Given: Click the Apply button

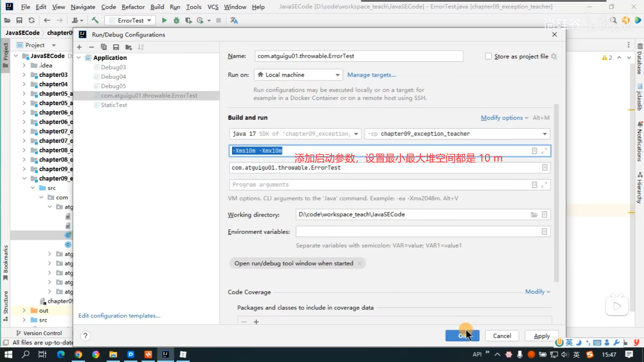Looking at the screenshot, I should [x=541, y=336].
